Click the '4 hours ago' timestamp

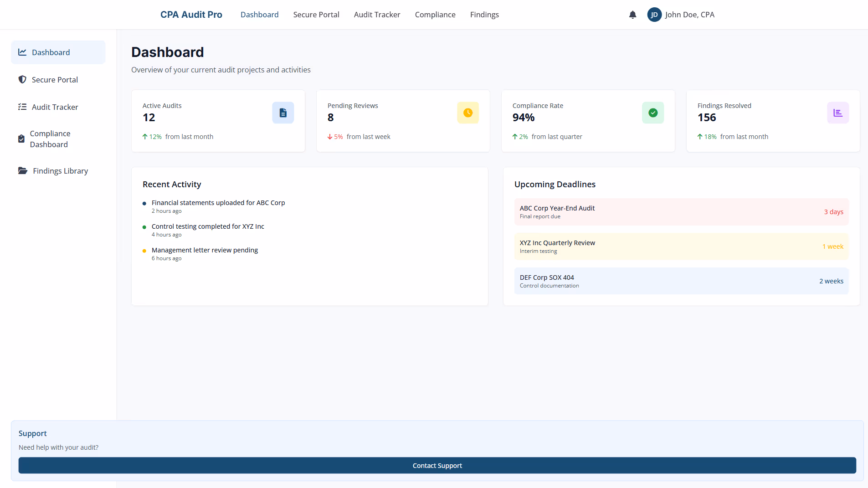coord(167,235)
